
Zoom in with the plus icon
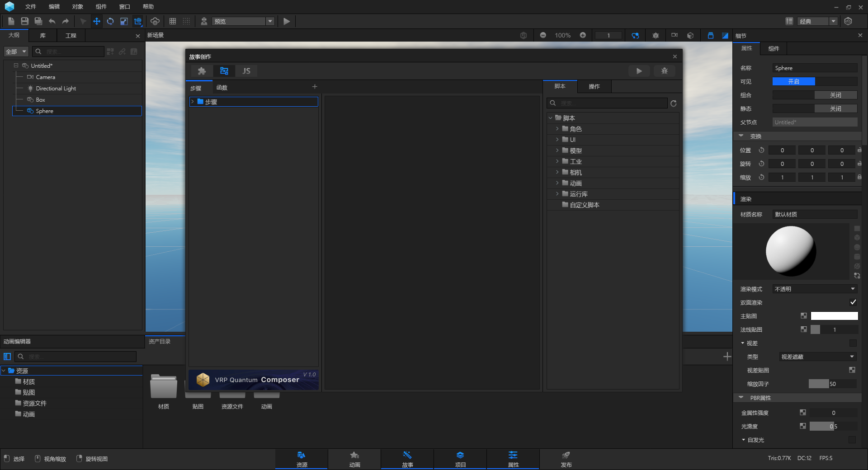(x=583, y=35)
